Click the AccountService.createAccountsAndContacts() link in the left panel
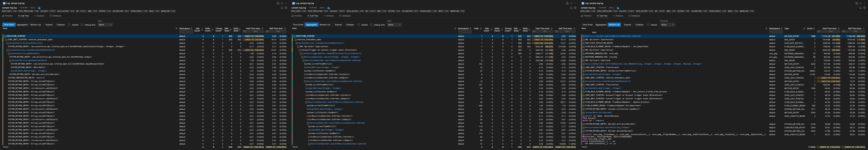The image size is (868, 150). (x=32, y=50)
